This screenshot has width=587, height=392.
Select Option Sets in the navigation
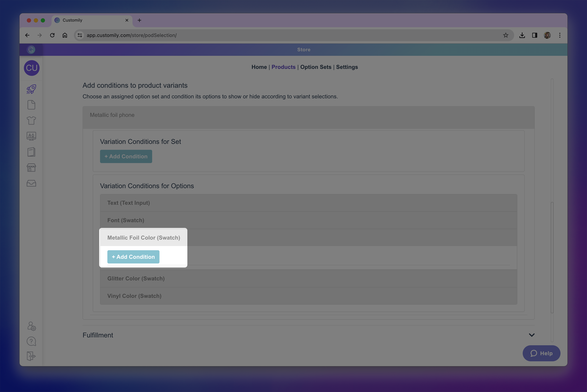pyautogui.click(x=316, y=67)
